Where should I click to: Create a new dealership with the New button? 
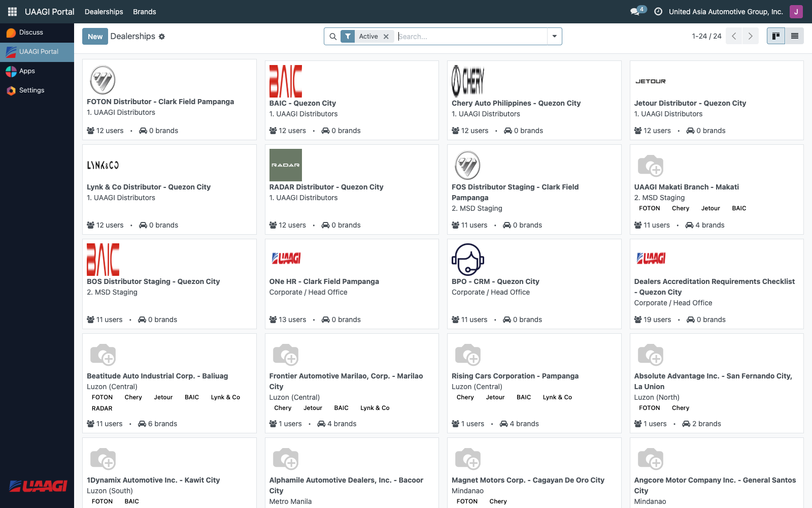[95, 36]
